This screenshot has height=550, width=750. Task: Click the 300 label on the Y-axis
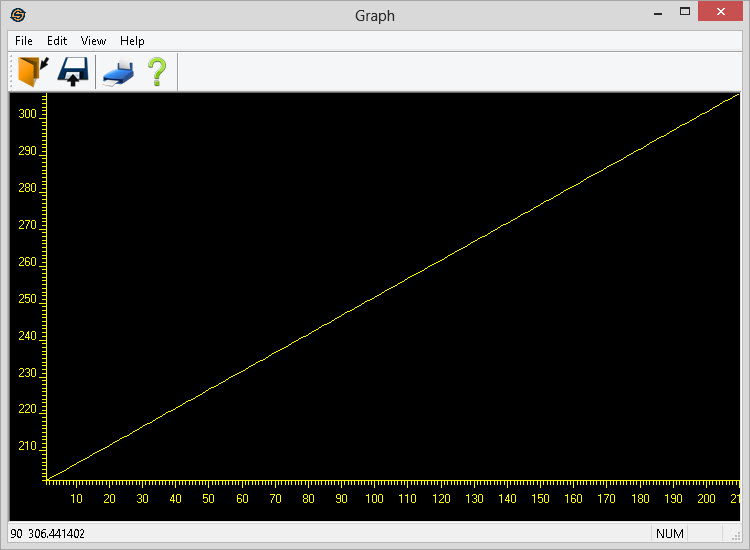(27, 114)
